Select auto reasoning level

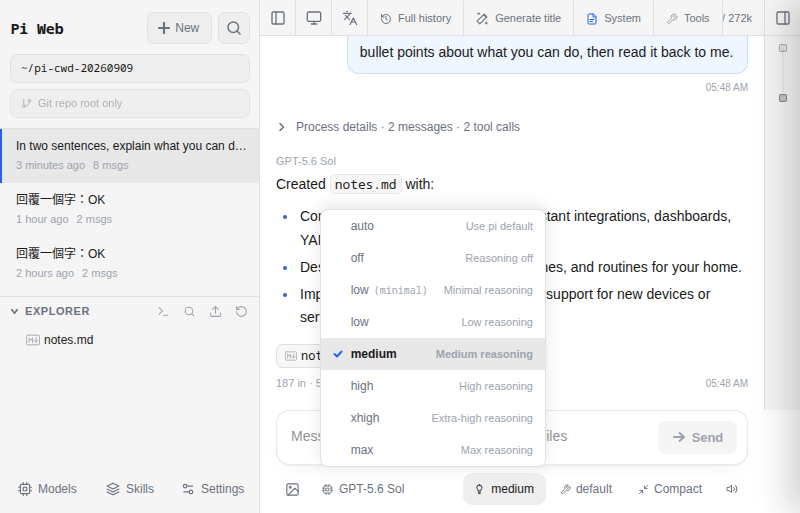[x=433, y=226]
